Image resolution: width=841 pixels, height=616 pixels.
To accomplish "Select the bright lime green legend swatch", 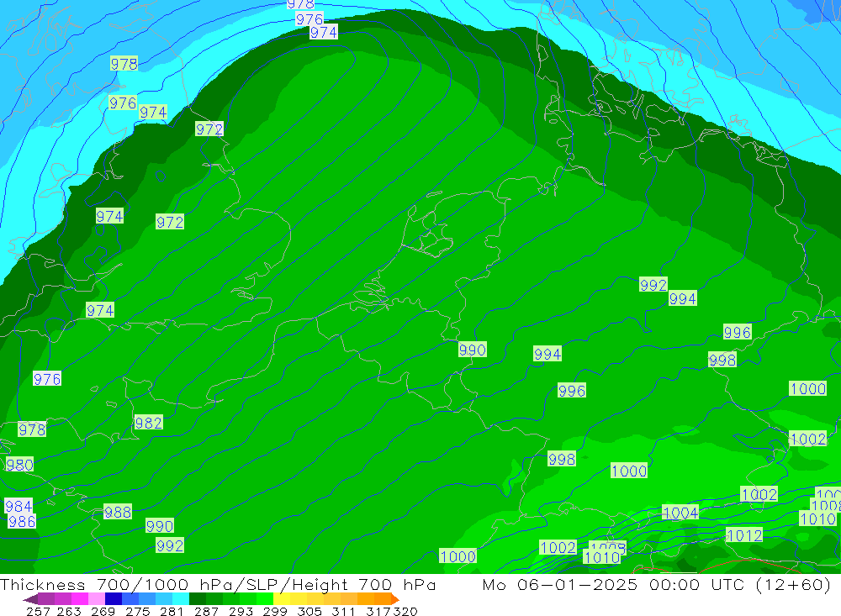I will (265, 599).
